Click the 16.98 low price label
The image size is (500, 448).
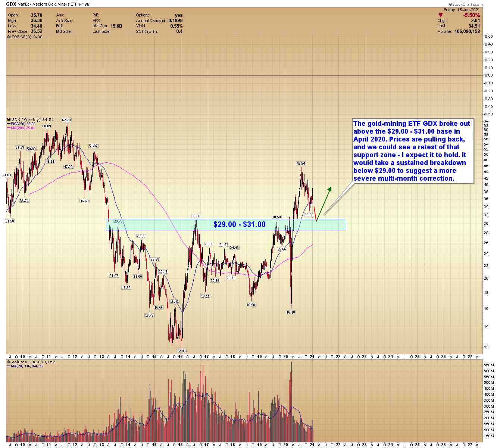pos(251,305)
